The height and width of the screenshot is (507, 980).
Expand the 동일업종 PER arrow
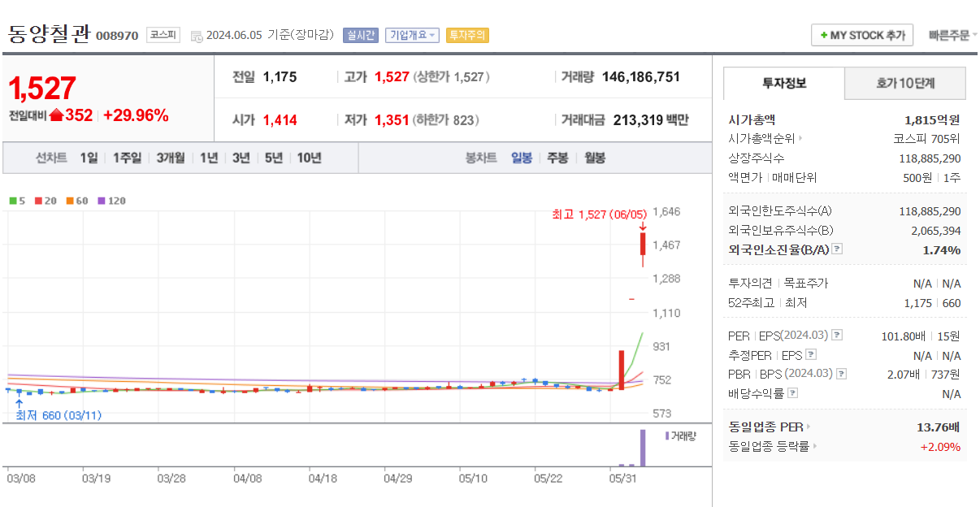pyautogui.click(x=809, y=427)
